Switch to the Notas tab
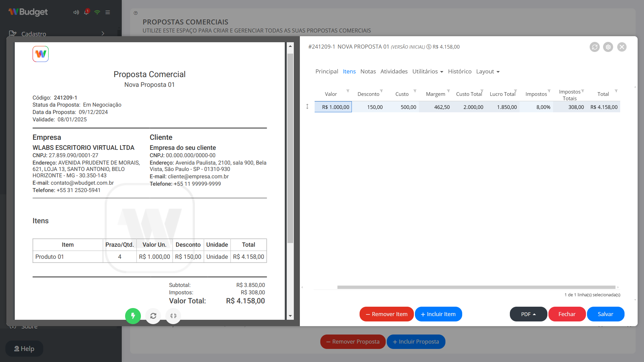 [368, 71]
